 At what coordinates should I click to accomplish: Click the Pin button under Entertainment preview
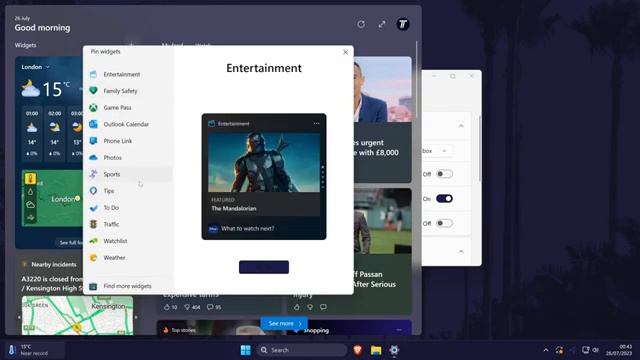click(264, 267)
